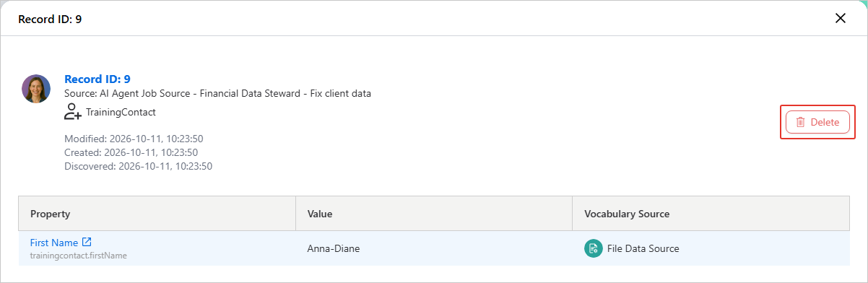Image resolution: width=868 pixels, height=283 pixels.
Task: Click the TrainingContact entity type label
Action: tap(121, 112)
